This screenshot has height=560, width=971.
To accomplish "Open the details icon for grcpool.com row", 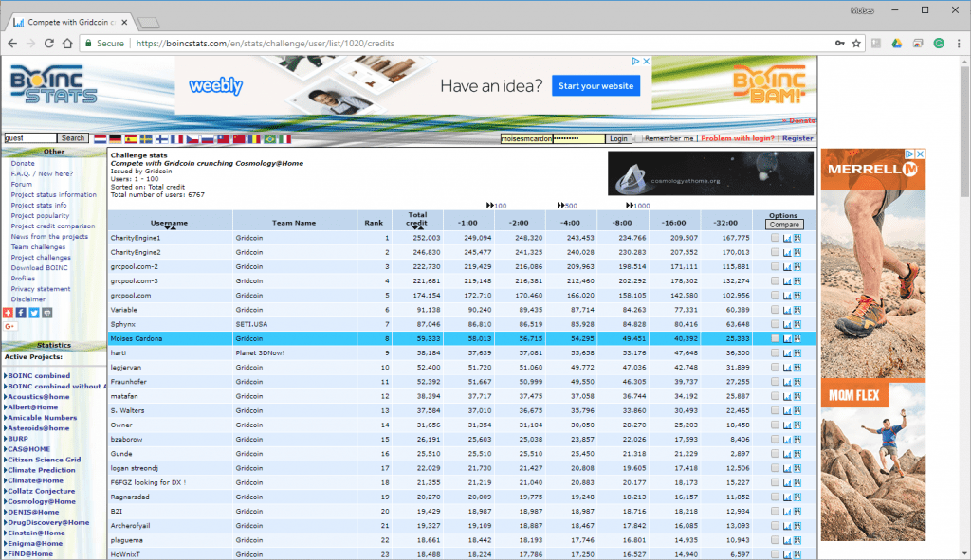I will point(797,296).
